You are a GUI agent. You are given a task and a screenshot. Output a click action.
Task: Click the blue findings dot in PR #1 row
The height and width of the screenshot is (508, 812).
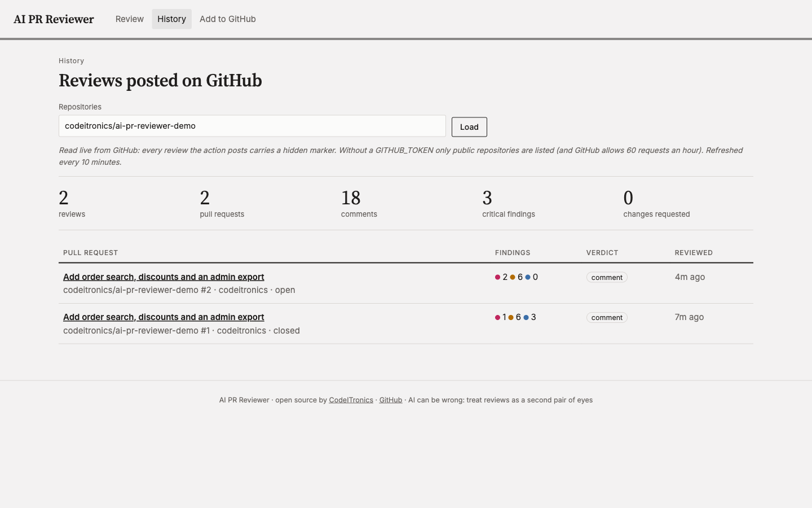pos(526,317)
